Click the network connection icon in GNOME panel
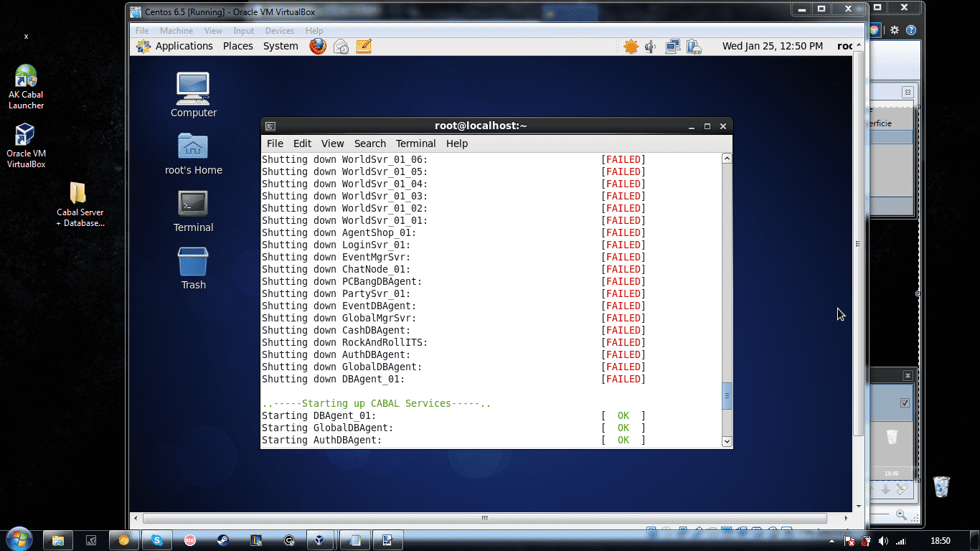 672,47
